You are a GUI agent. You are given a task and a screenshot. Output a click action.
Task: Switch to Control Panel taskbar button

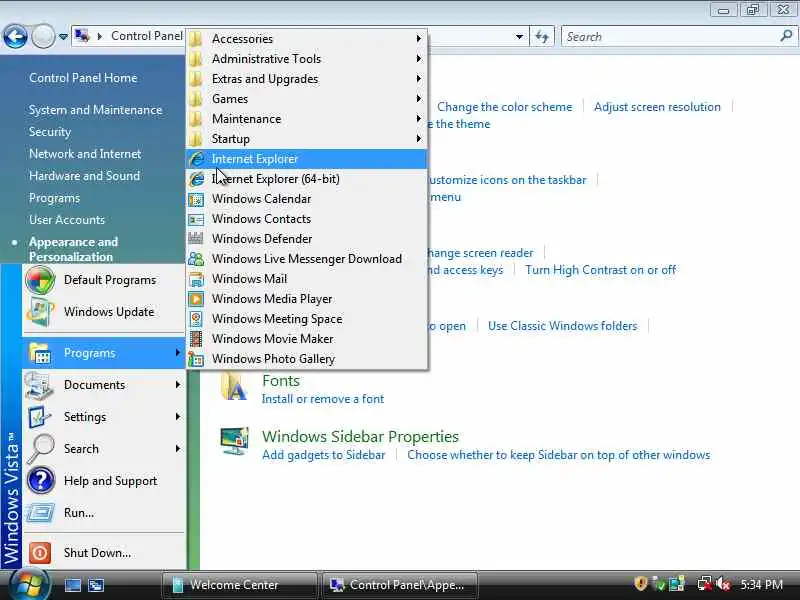click(x=400, y=585)
